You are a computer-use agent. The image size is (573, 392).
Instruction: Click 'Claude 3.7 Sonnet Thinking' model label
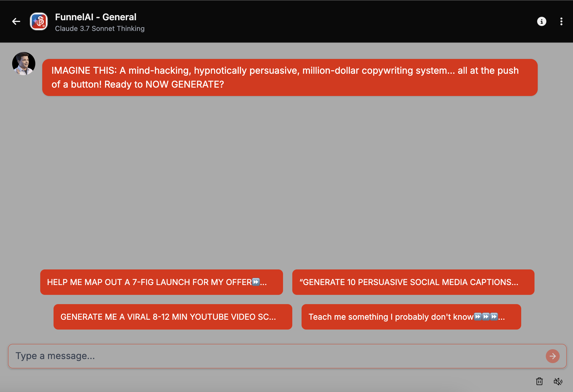coord(100,29)
